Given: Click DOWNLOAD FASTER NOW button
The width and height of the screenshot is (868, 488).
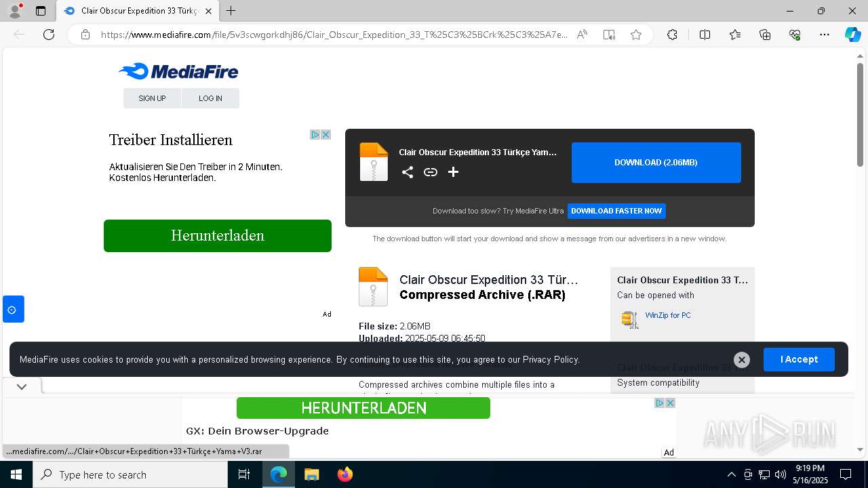Looking at the screenshot, I should pyautogui.click(x=616, y=211).
